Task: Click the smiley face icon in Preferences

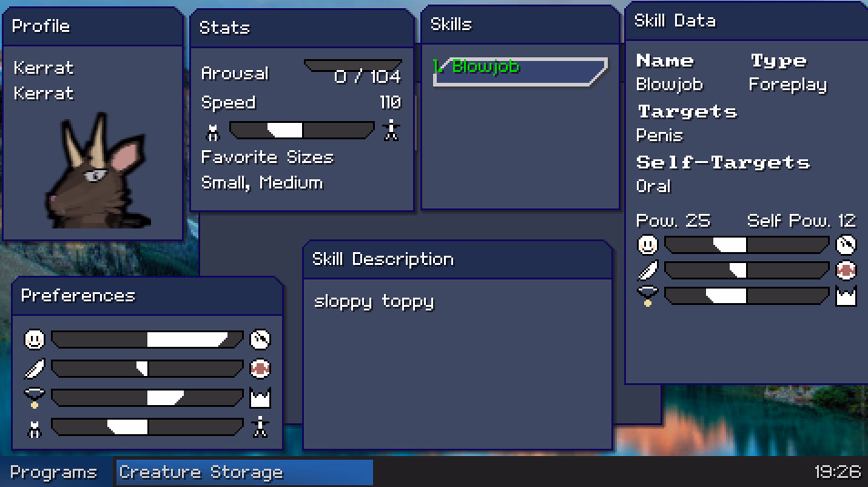Action: click(x=35, y=339)
